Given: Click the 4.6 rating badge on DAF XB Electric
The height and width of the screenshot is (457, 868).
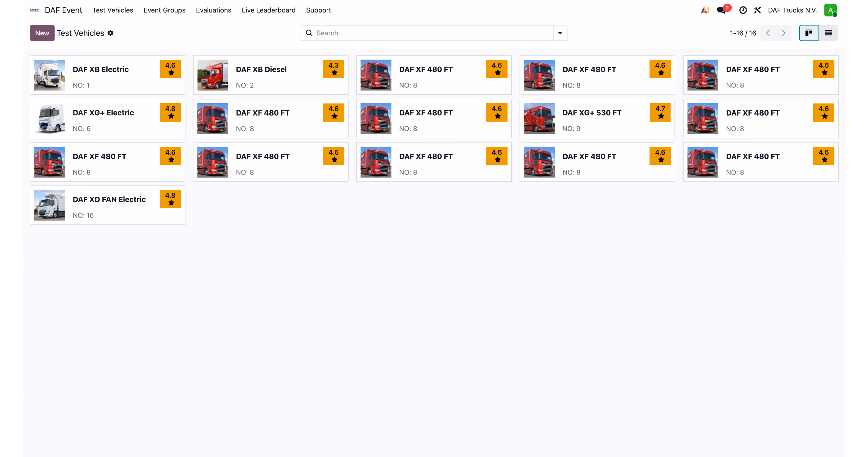Looking at the screenshot, I should pos(170,69).
